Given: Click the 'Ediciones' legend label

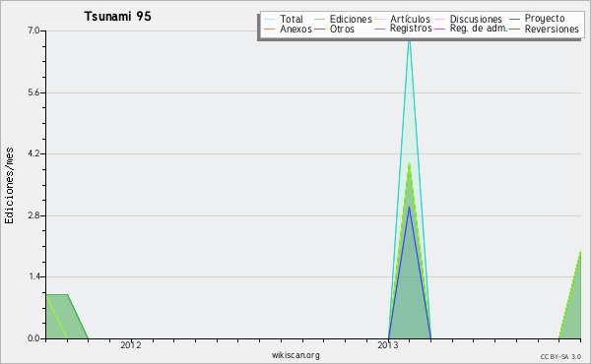Looking at the screenshot, I should pos(351,20).
